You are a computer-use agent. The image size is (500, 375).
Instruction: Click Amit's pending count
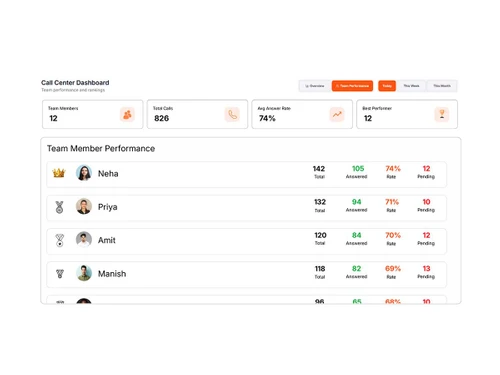click(426, 235)
